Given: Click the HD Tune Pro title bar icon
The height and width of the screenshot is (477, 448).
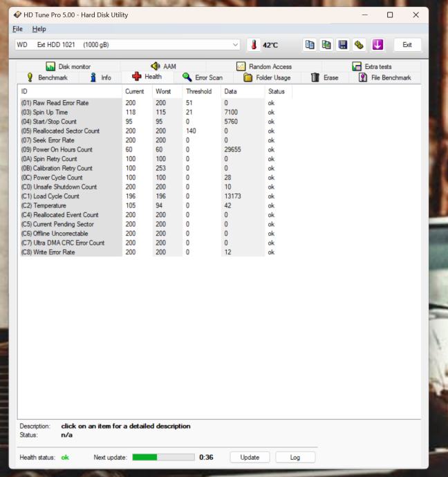Looking at the screenshot, I should click(x=17, y=15).
